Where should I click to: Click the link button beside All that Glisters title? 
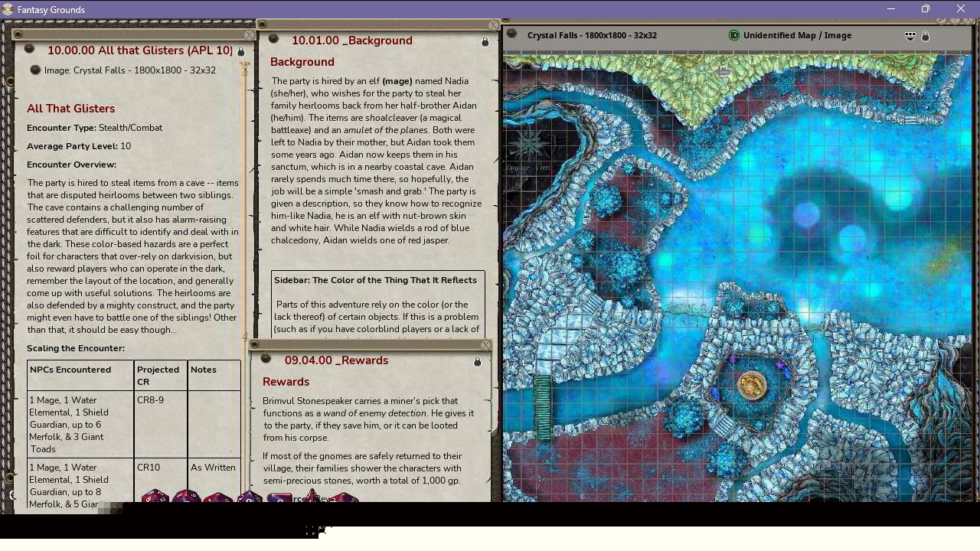click(x=30, y=49)
